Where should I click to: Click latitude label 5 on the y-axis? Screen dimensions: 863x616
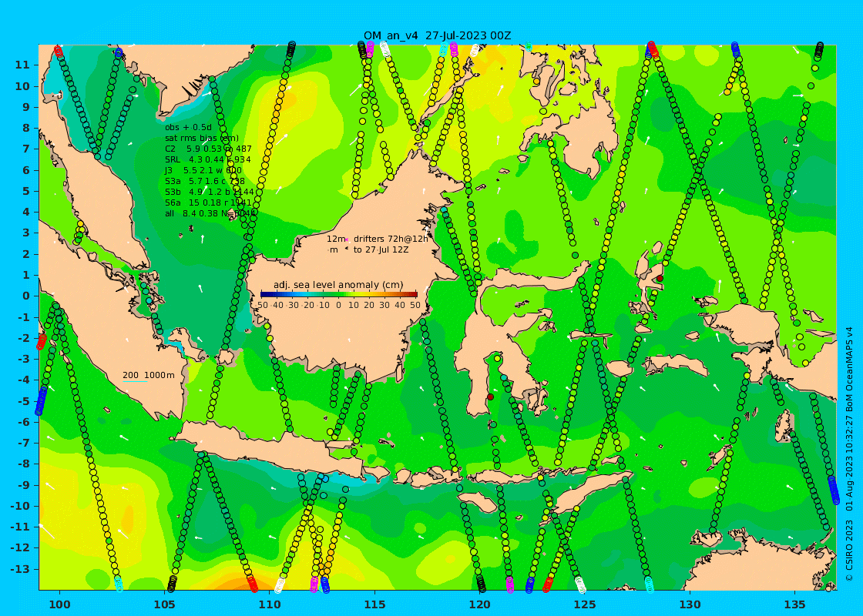(x=25, y=191)
